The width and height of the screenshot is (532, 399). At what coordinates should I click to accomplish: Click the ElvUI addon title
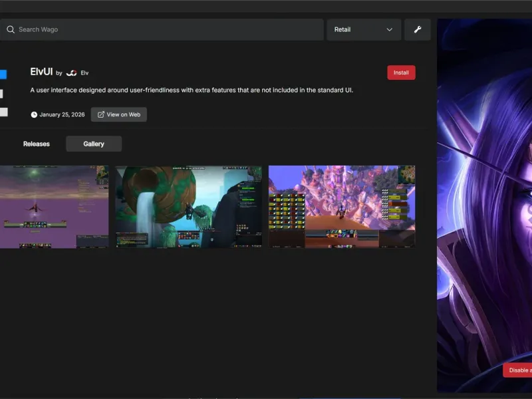(41, 72)
